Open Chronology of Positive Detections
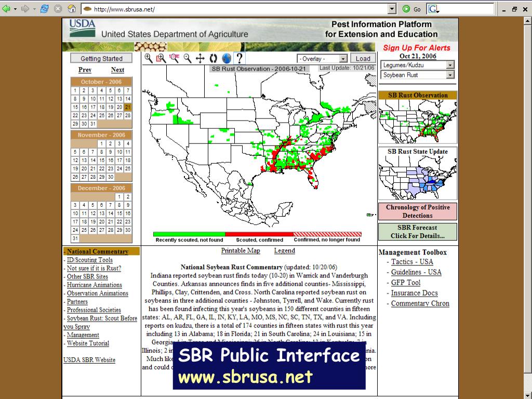Image resolution: width=532 pixels, height=399 pixels. click(x=418, y=211)
